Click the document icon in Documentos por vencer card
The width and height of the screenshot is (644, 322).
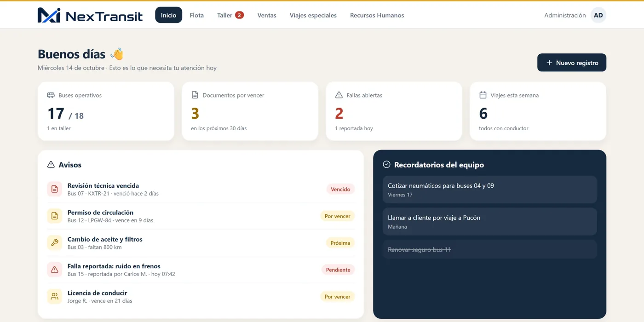[195, 95]
